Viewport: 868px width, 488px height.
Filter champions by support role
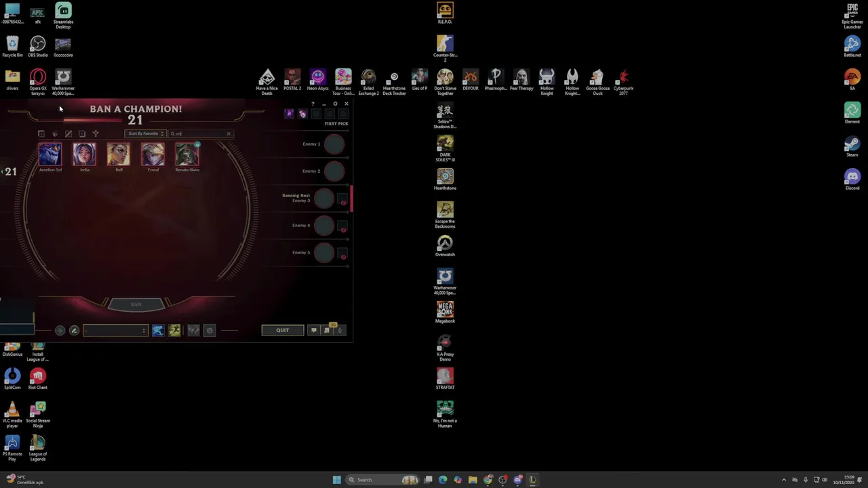point(96,134)
